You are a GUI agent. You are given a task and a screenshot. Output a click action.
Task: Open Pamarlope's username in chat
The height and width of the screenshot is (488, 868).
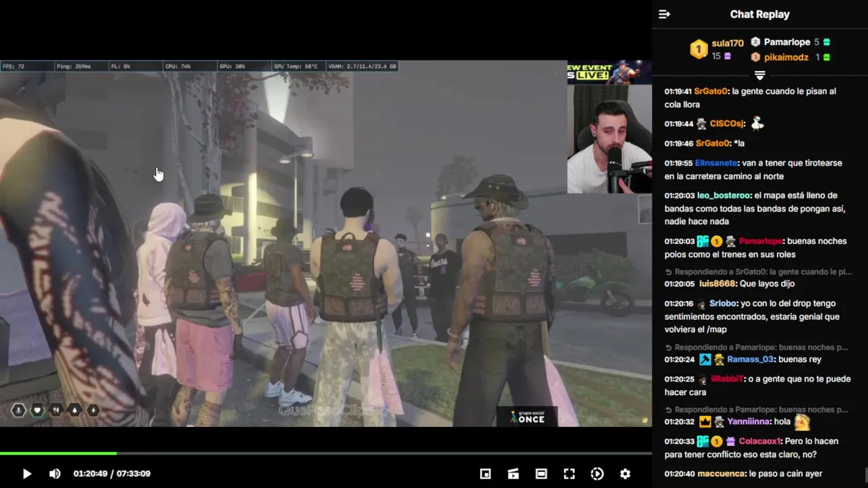[761, 241]
